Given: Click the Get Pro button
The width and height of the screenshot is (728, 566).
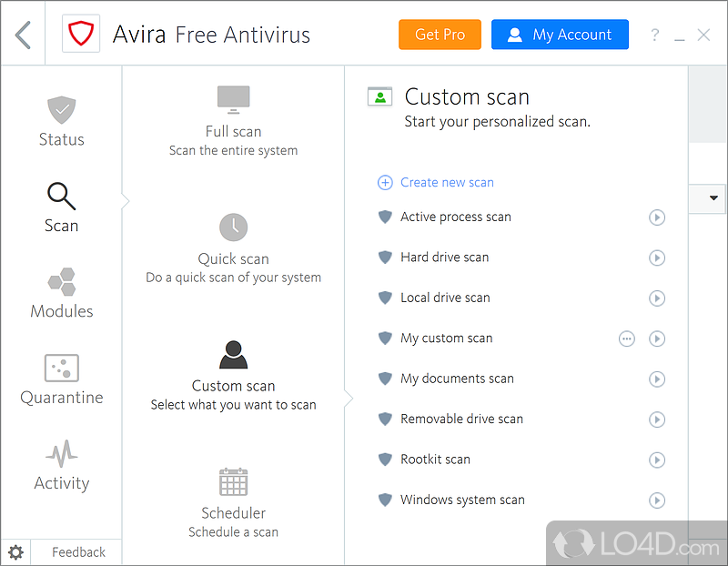Looking at the screenshot, I should pos(440,35).
